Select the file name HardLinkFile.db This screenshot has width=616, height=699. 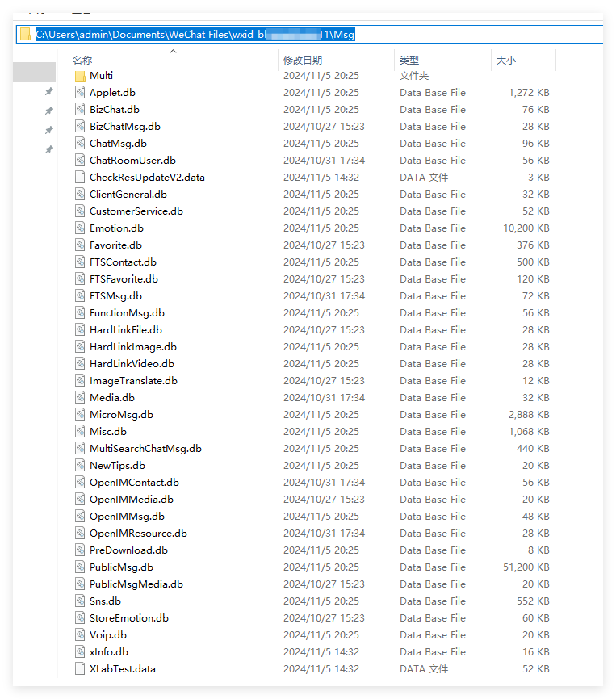pos(126,330)
